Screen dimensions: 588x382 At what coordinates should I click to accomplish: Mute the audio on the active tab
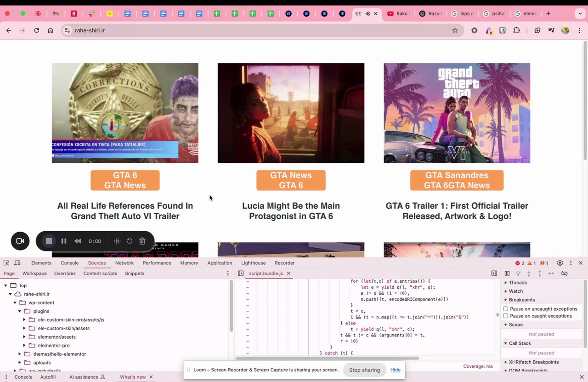pos(367,14)
